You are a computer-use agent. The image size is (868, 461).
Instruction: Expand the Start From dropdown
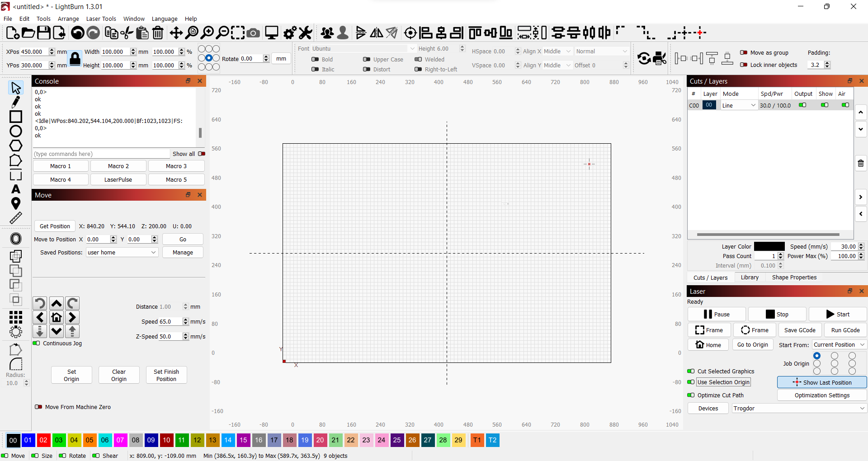839,344
